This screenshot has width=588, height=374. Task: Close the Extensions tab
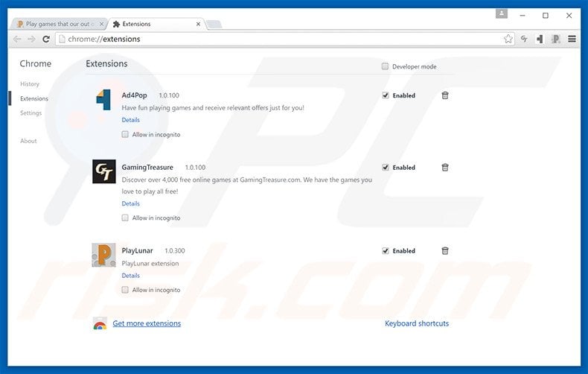click(198, 24)
